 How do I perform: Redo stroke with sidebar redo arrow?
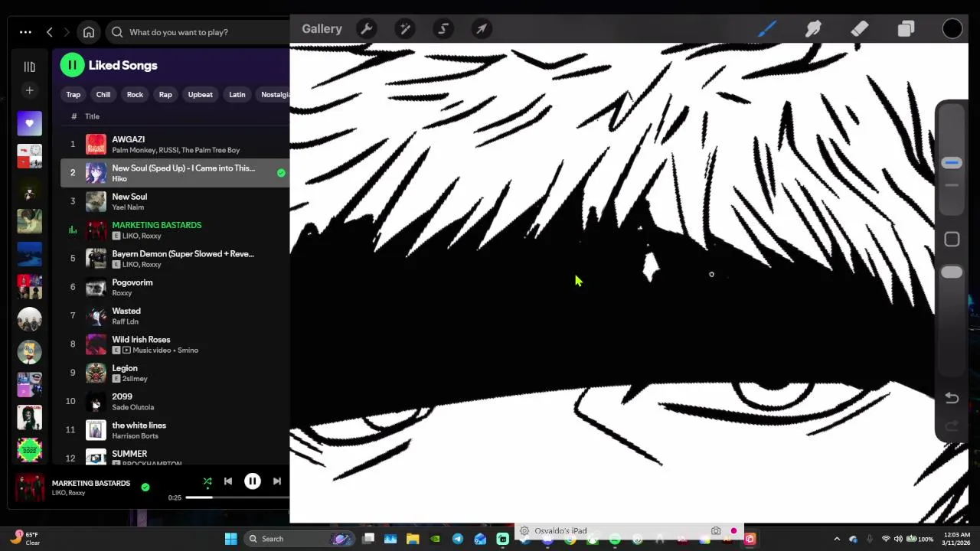point(952,425)
